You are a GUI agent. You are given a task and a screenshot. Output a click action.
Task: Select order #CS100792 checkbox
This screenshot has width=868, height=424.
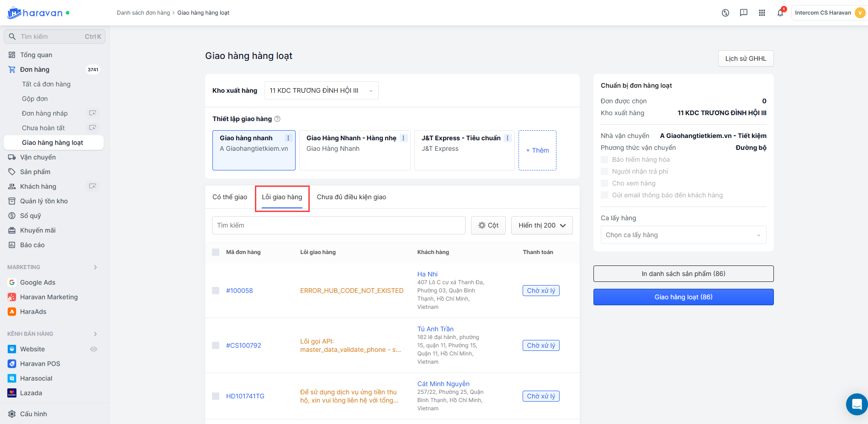coord(216,345)
